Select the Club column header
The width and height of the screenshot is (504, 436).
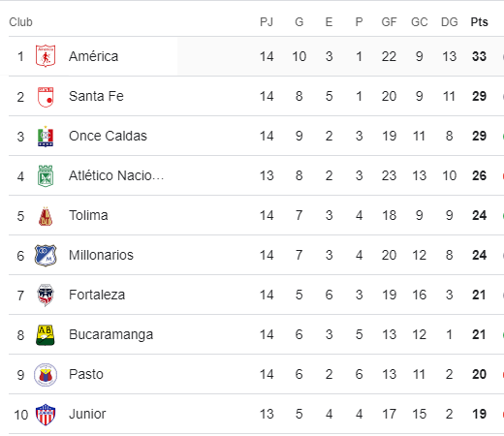coord(20,22)
